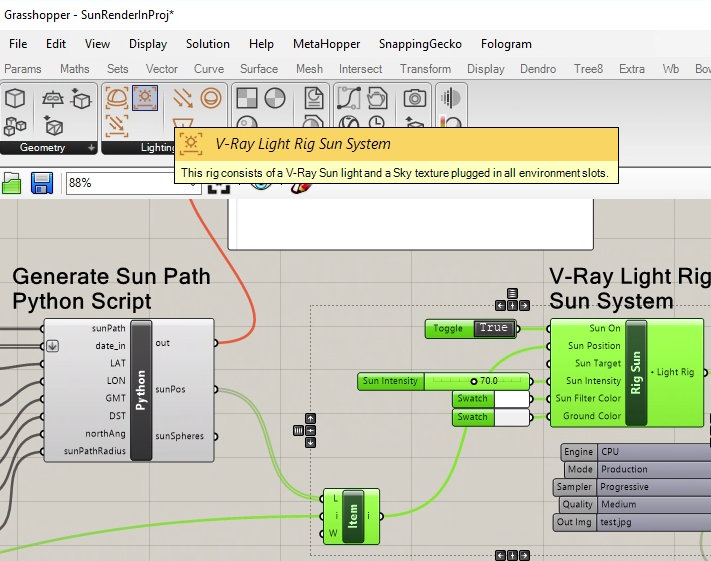Click the plus widget left of Item component

point(310,430)
